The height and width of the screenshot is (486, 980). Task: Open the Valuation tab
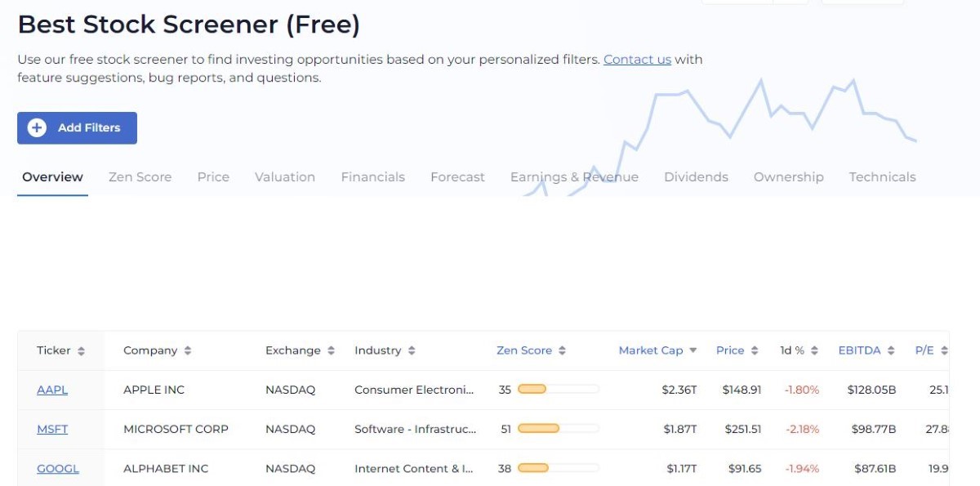click(285, 177)
